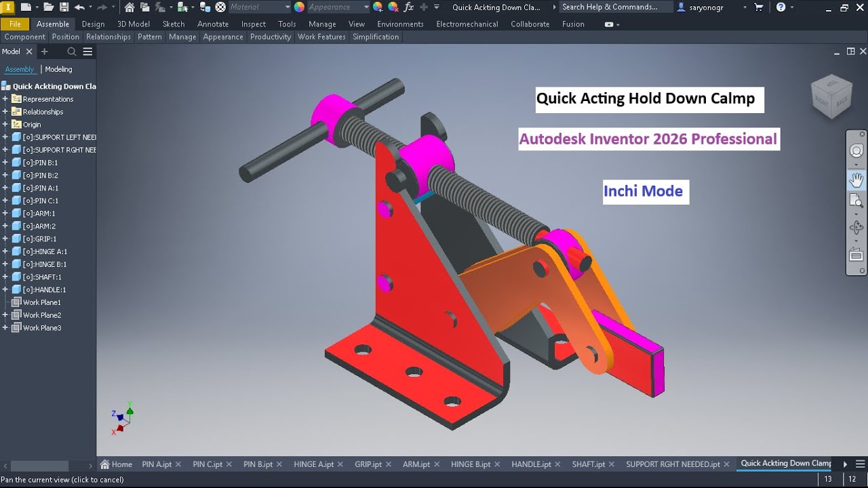868x488 pixels.
Task: Activate Full Navigation Wheel
Action: pyautogui.click(x=856, y=150)
